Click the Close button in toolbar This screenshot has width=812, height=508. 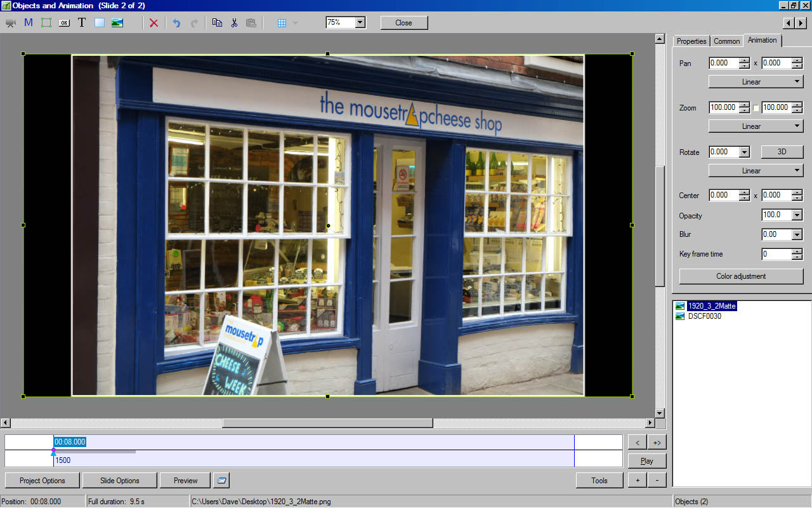(404, 23)
